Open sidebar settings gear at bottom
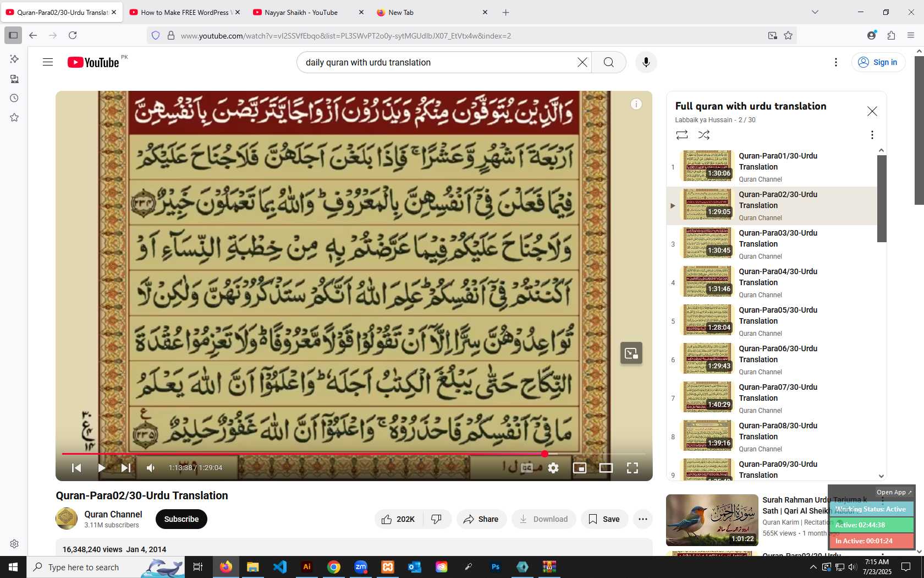This screenshot has width=924, height=578. click(x=14, y=544)
